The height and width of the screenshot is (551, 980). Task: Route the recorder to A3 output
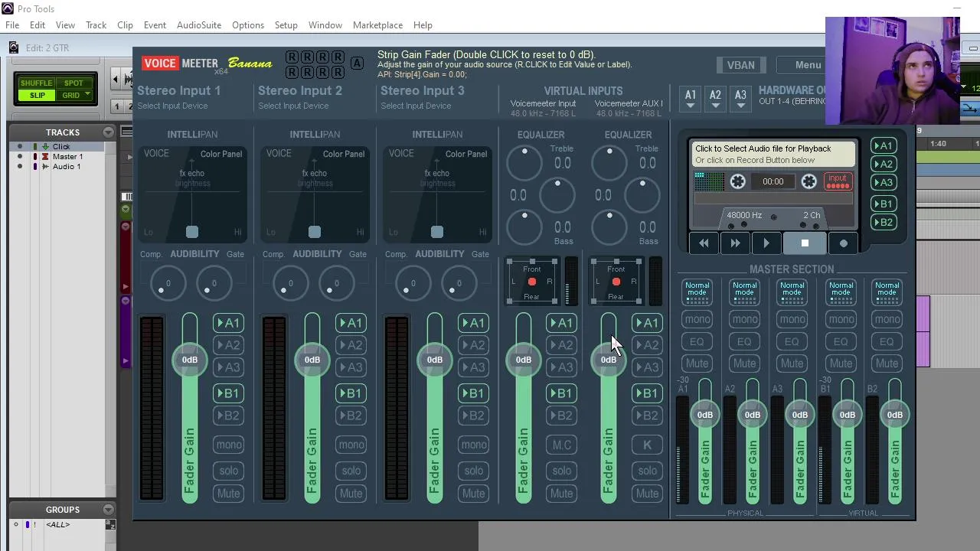884,182
